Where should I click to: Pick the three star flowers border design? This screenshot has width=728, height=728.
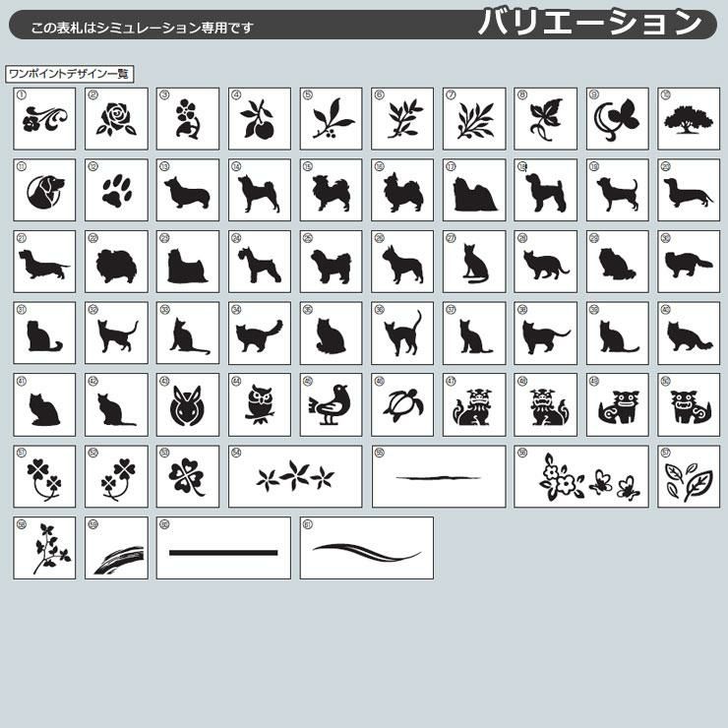[295, 477]
